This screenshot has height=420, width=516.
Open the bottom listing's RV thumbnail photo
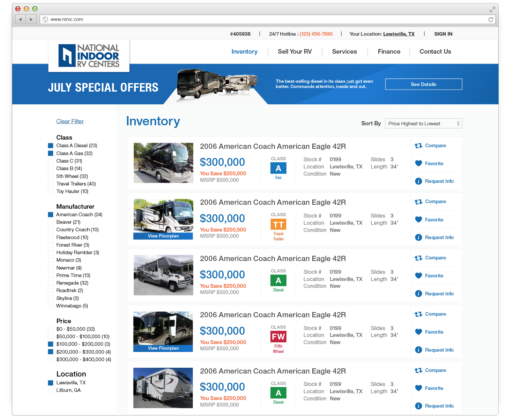click(x=163, y=388)
